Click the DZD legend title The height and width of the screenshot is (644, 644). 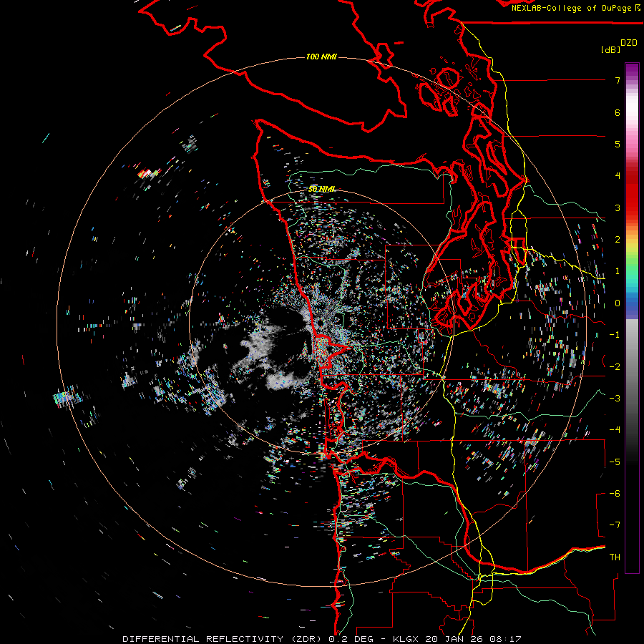click(629, 43)
